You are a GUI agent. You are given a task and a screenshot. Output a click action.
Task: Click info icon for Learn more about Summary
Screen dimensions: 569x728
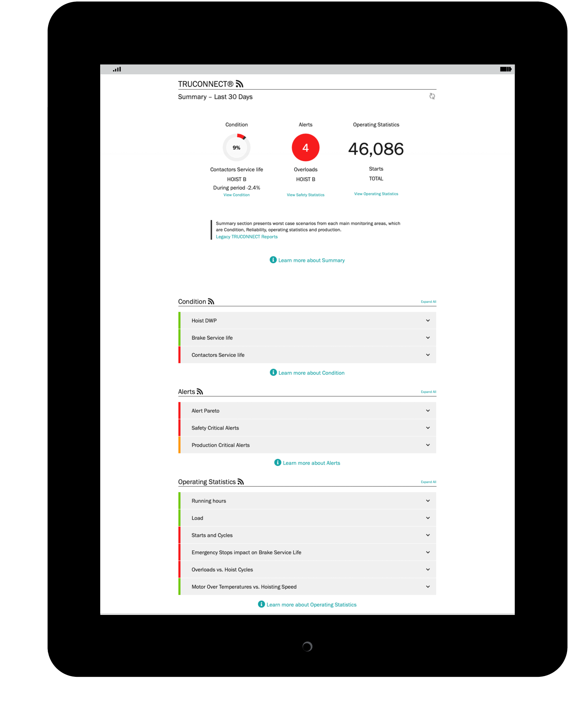[273, 260]
